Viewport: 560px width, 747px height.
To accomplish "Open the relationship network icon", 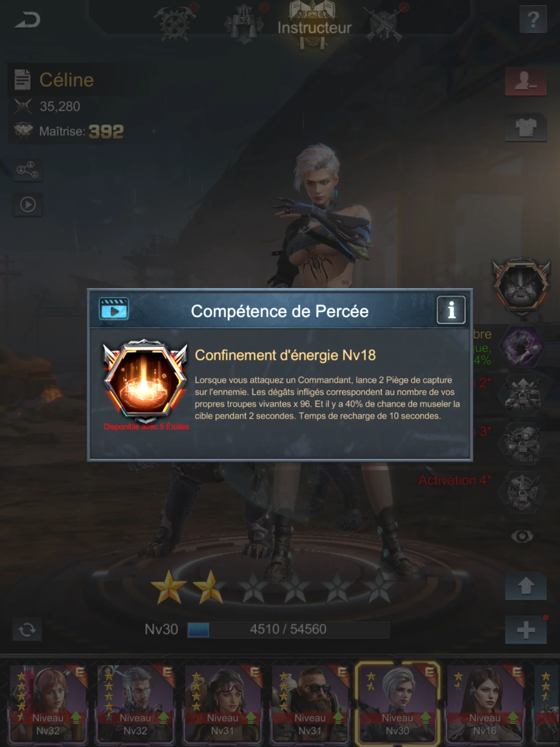I will pyautogui.click(x=28, y=170).
